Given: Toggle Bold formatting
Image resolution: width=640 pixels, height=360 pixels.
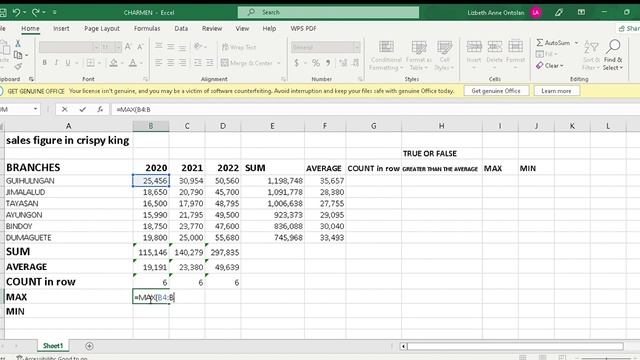Looking at the screenshot, I should pos(44,63).
